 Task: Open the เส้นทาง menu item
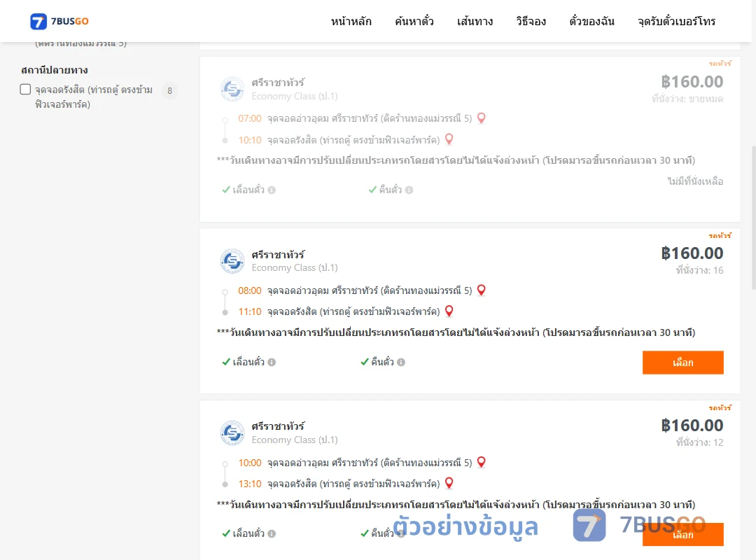475,21
